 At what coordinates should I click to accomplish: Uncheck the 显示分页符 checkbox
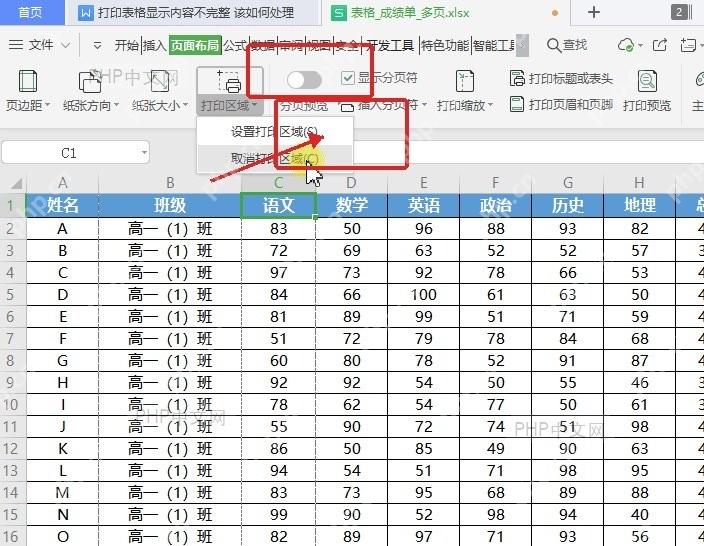(x=348, y=78)
